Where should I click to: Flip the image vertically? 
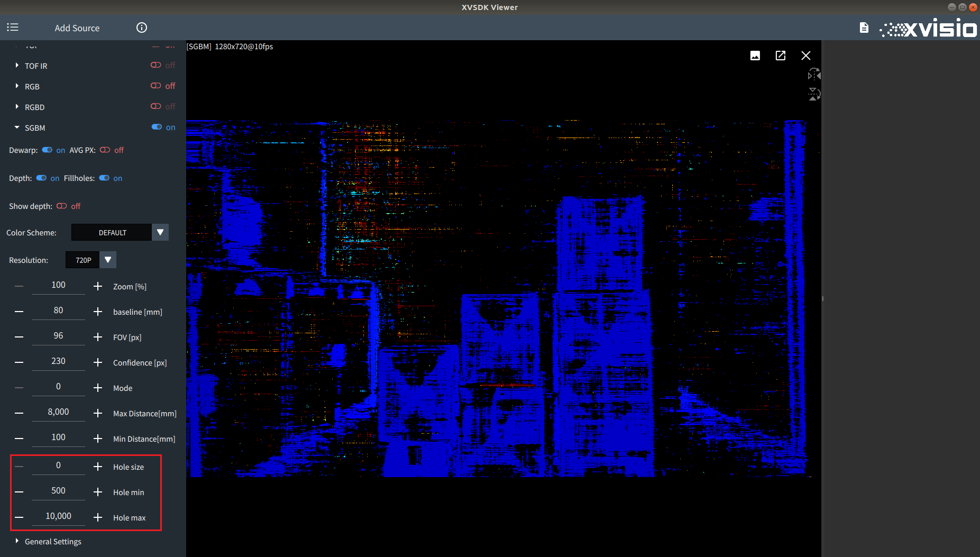(x=814, y=94)
